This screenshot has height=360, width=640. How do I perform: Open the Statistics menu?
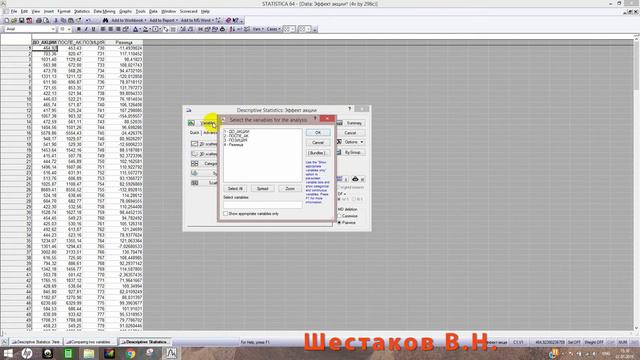tap(81, 11)
